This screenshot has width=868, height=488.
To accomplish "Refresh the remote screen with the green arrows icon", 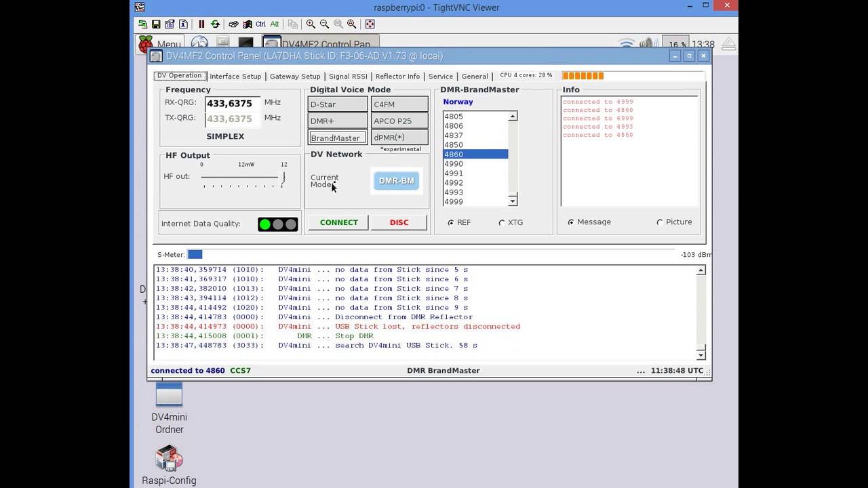I will [215, 24].
